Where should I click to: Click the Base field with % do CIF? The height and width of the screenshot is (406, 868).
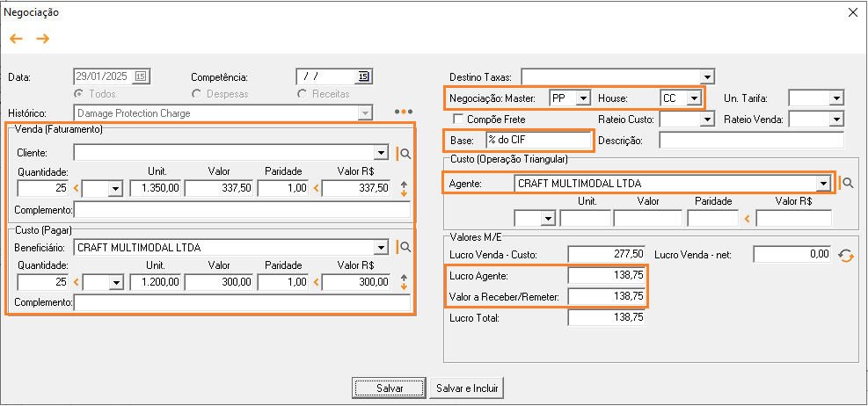tap(538, 141)
